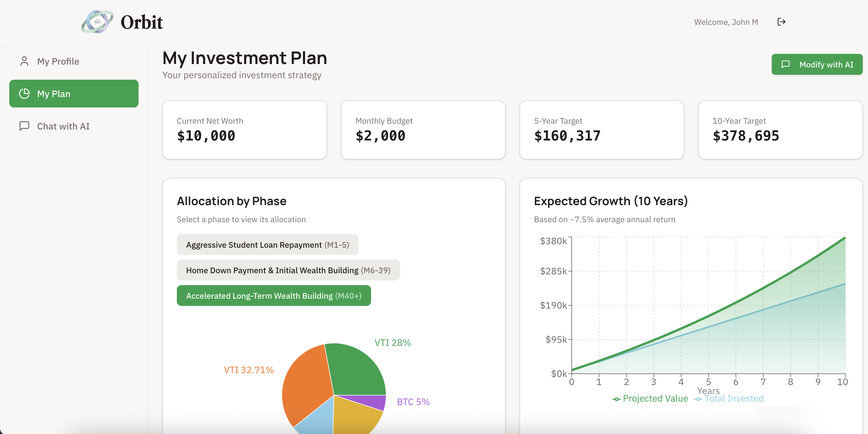Click the Years x-axis title
The width and height of the screenshot is (868, 434).
pyautogui.click(x=708, y=391)
